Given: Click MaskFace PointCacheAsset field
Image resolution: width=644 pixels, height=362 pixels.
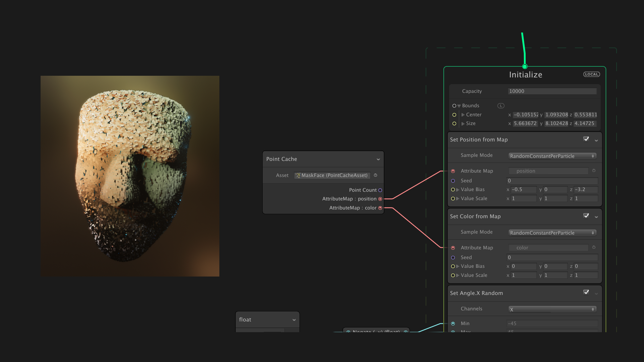Looking at the screenshot, I should click(x=332, y=176).
